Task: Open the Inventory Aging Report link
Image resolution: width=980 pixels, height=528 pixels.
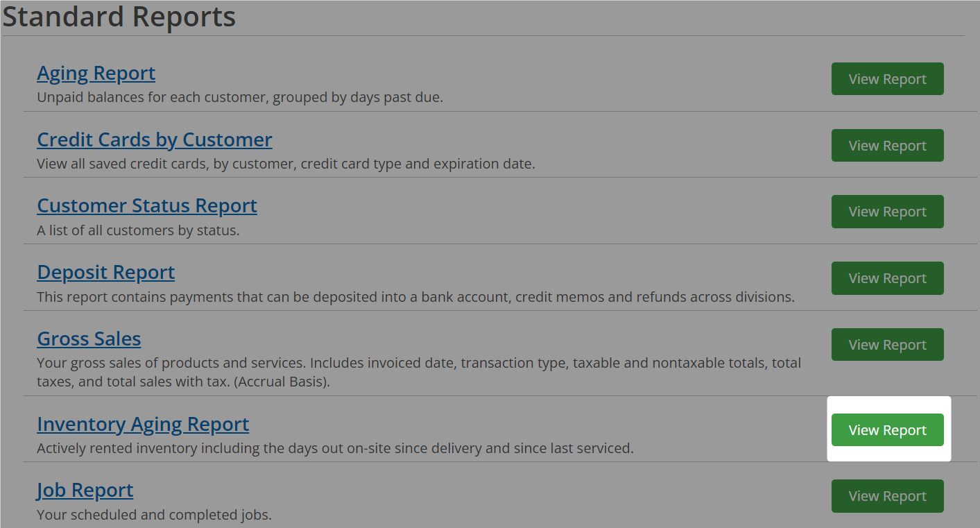Action: [x=143, y=424]
